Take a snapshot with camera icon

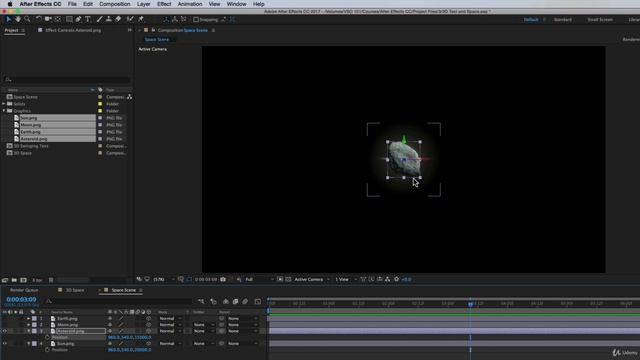(223, 279)
